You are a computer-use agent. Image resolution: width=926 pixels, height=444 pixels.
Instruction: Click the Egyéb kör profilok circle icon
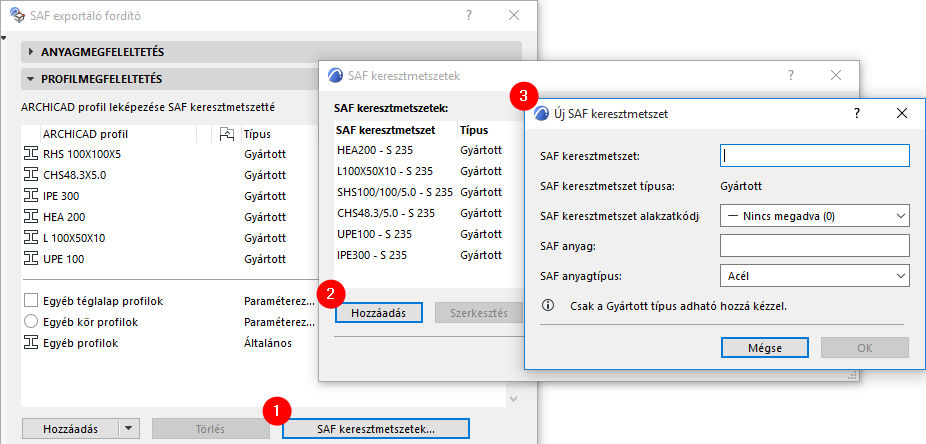tap(29, 322)
